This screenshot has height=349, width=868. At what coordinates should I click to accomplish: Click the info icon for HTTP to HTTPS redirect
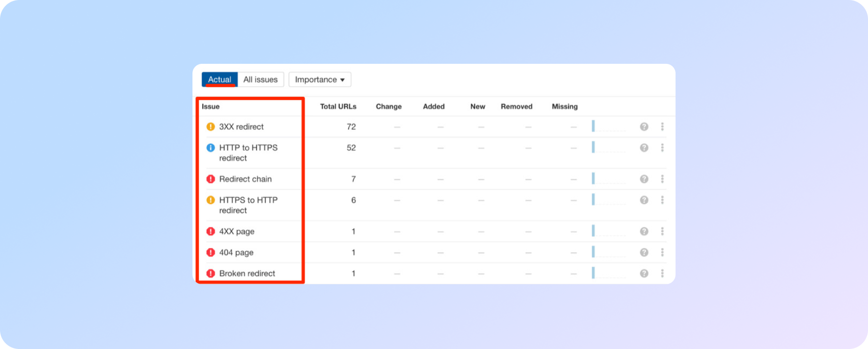211,147
